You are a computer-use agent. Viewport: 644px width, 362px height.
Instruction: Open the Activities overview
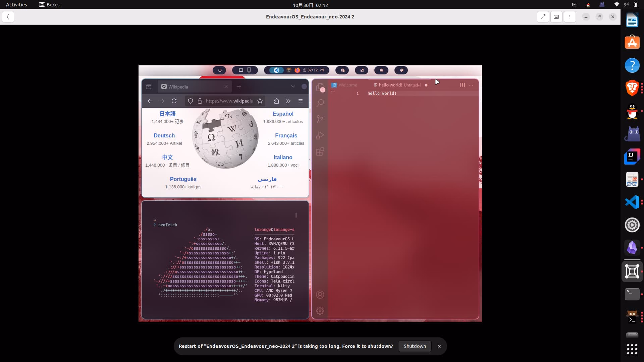click(x=16, y=5)
